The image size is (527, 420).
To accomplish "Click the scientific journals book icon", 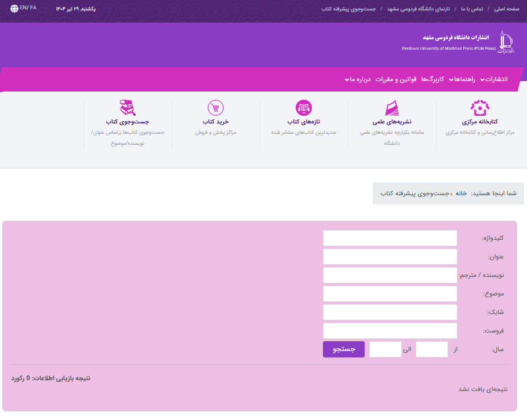I will (x=392, y=108).
